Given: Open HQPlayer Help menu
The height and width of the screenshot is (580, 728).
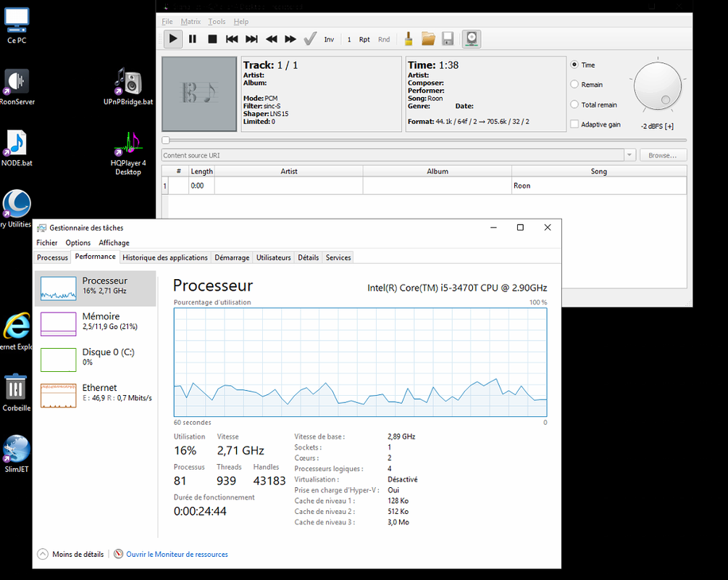Looking at the screenshot, I should [x=241, y=21].
